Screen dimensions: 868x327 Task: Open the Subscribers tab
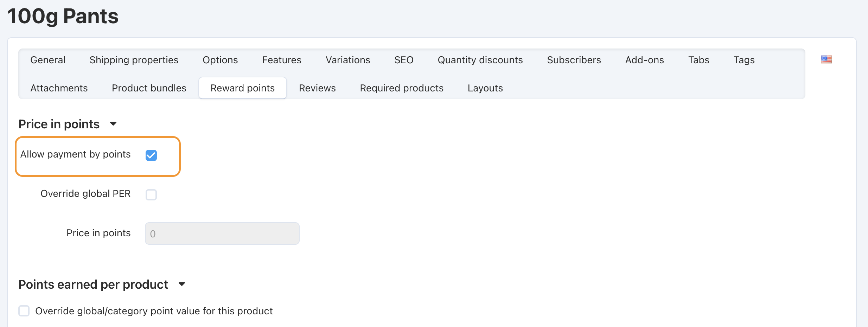tap(574, 60)
